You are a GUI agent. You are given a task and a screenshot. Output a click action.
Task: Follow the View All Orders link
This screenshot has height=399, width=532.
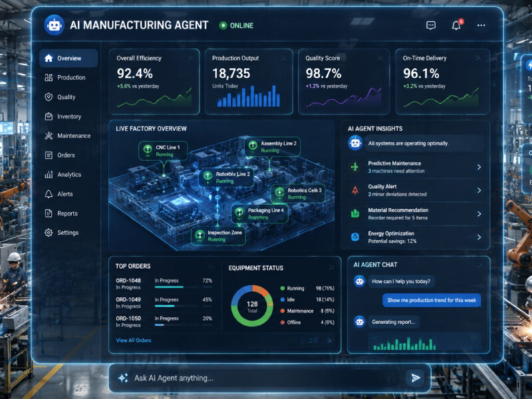tap(134, 340)
